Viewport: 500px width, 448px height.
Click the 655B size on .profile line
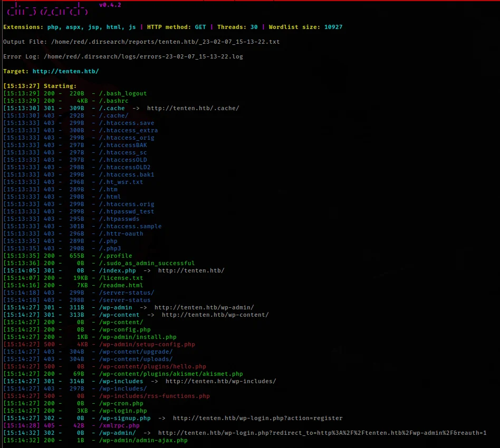77,256
